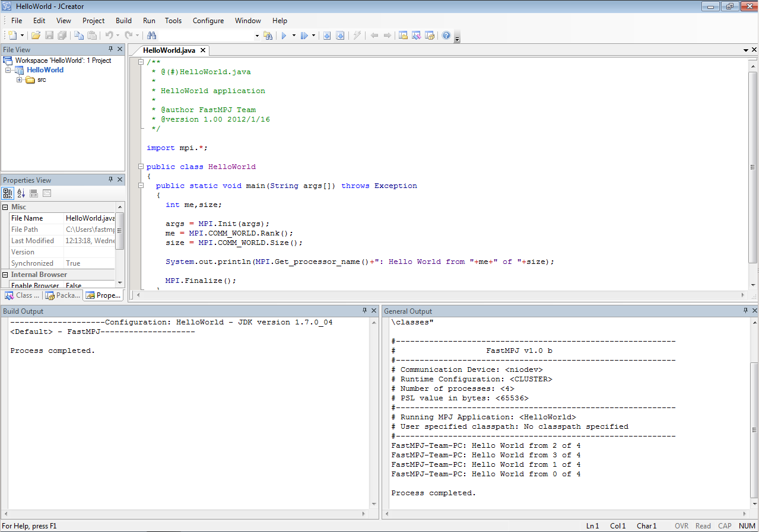
Task: Collapse the Misc properties section
Action: pyautogui.click(x=5, y=207)
